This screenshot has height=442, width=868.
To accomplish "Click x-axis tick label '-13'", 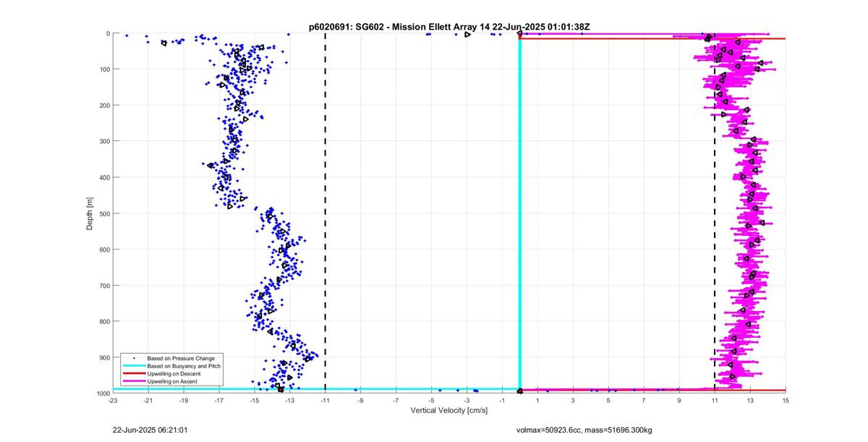I will pyautogui.click(x=290, y=399).
